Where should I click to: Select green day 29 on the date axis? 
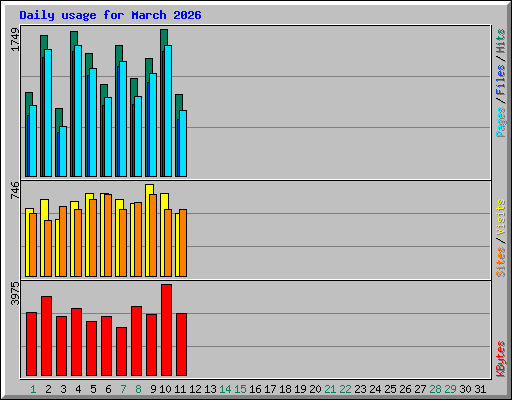click(450, 389)
